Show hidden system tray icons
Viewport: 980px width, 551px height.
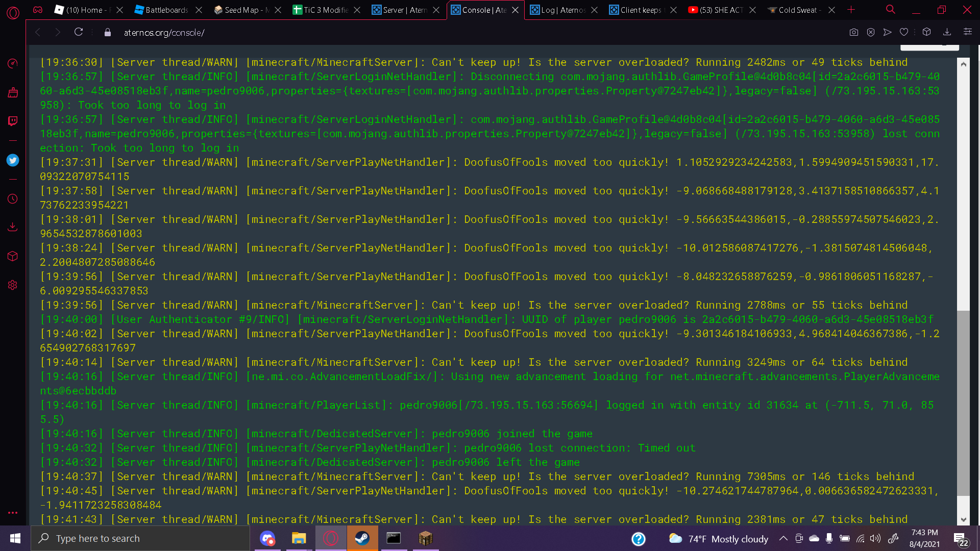point(783,538)
